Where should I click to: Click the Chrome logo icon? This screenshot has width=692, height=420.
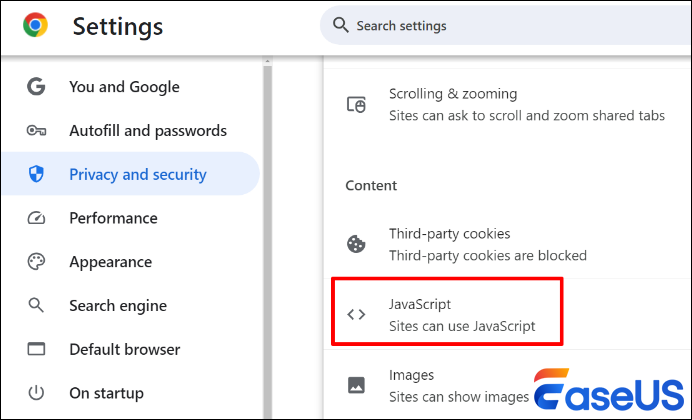click(x=35, y=26)
